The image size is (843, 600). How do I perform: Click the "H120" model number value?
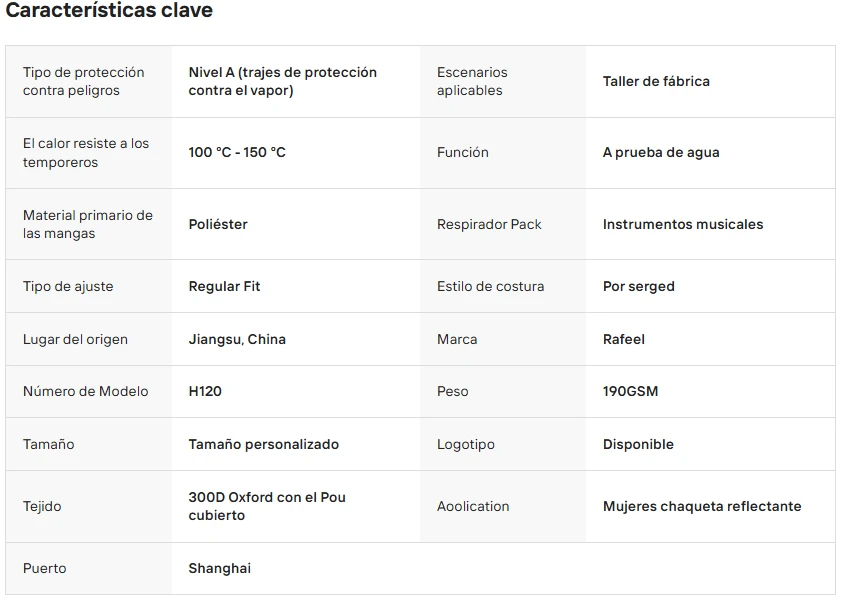tap(205, 391)
